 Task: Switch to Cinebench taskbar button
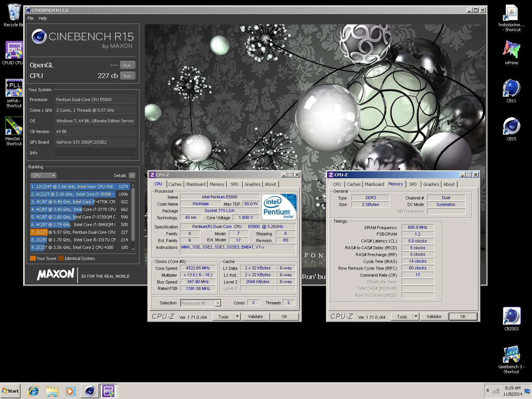pos(90,391)
